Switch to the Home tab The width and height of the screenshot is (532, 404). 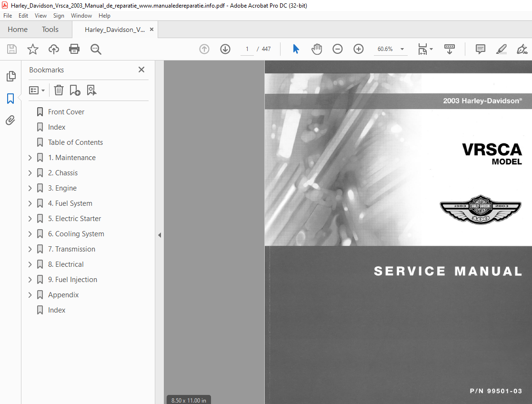click(18, 30)
